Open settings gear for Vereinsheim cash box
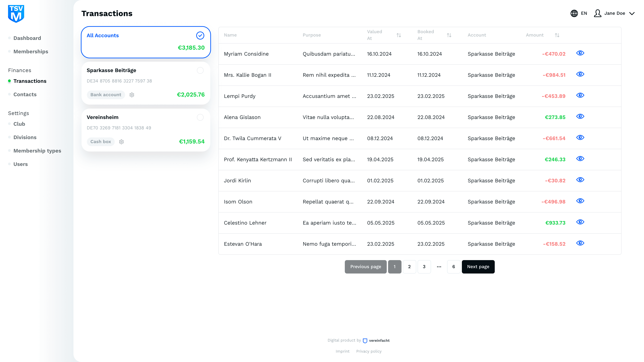644x362 pixels. (121, 142)
